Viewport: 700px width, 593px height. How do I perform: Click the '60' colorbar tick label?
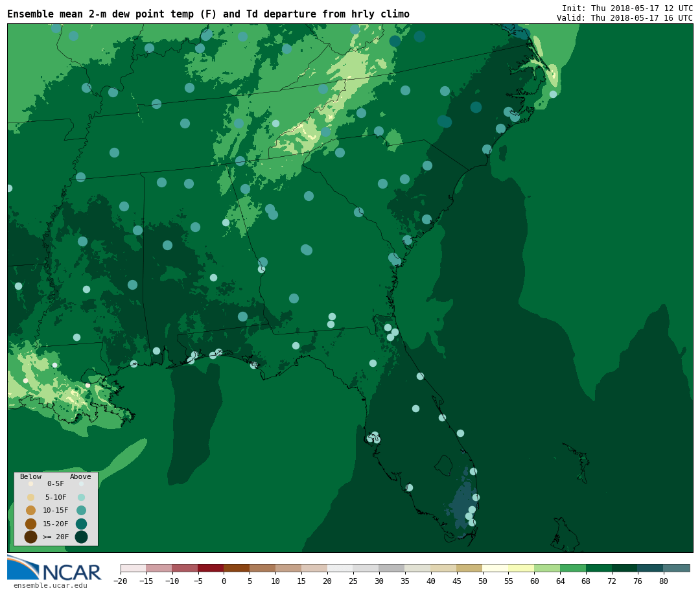[x=534, y=581]
